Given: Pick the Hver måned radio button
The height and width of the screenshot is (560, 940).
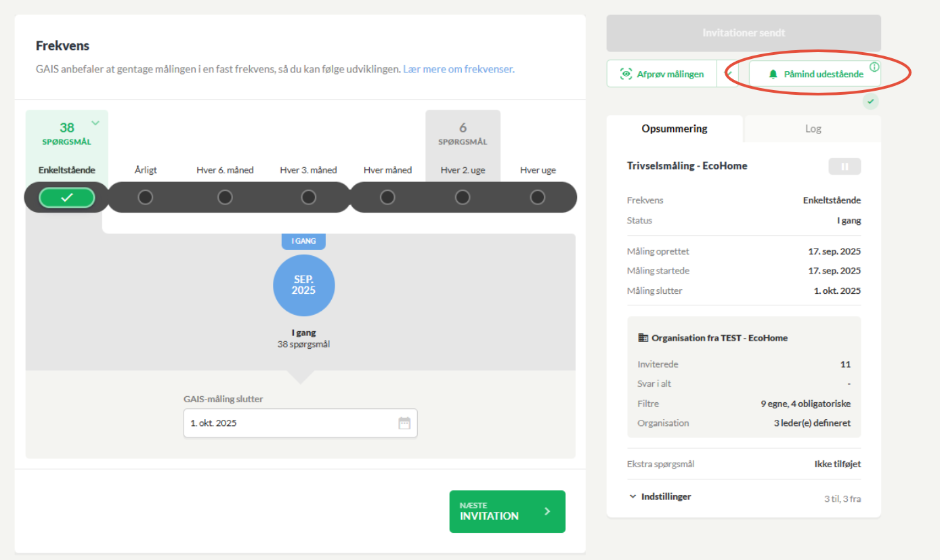Looking at the screenshot, I should click(x=387, y=198).
